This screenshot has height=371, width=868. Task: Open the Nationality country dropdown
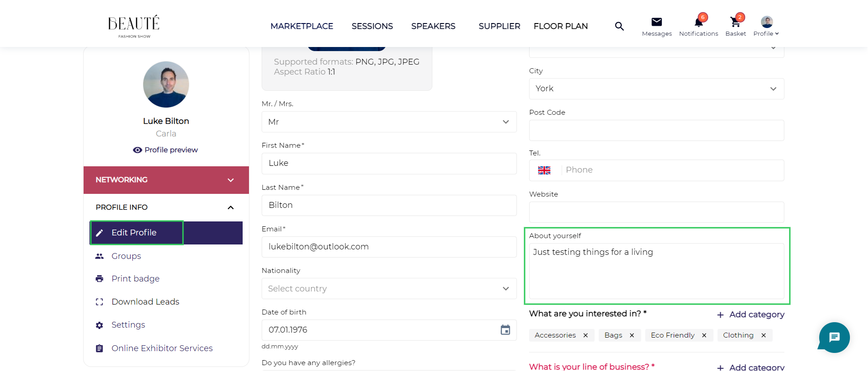pos(389,289)
